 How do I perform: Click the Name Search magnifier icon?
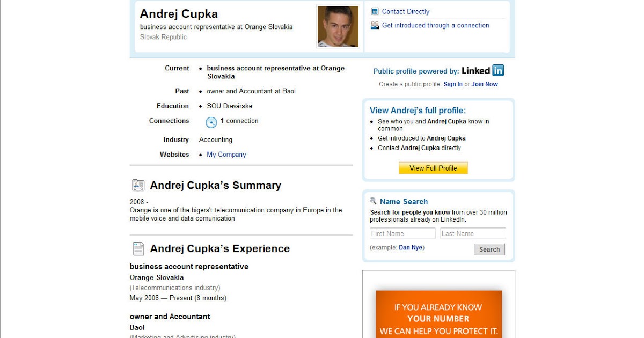click(374, 201)
